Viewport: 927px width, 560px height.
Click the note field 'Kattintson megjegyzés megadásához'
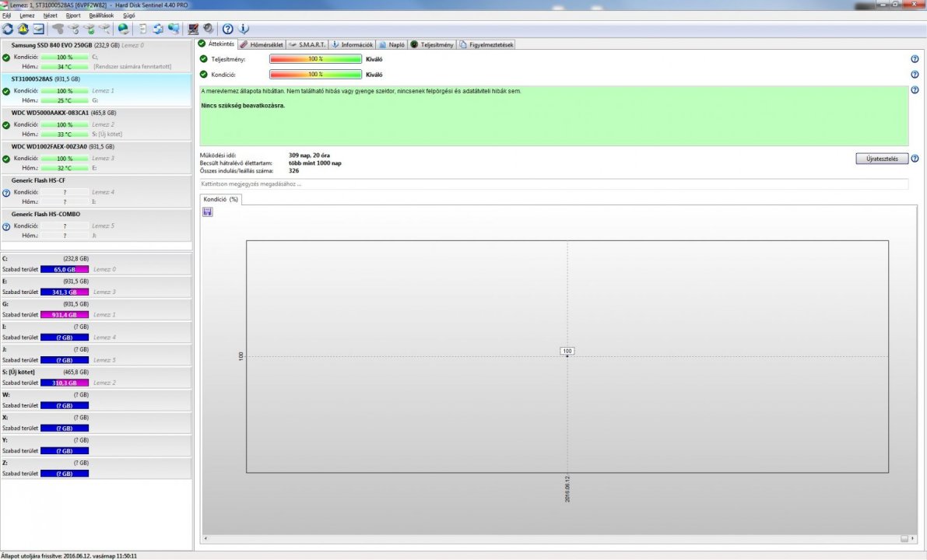coord(554,184)
